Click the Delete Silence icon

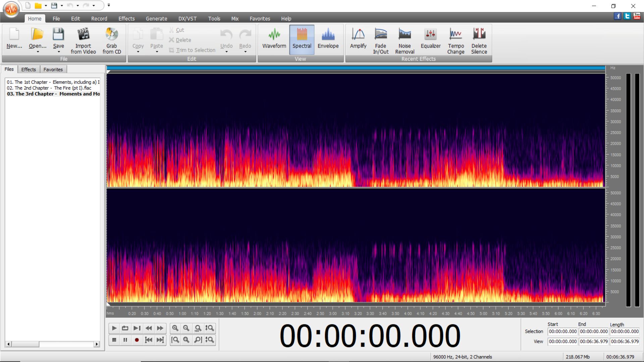click(x=479, y=34)
